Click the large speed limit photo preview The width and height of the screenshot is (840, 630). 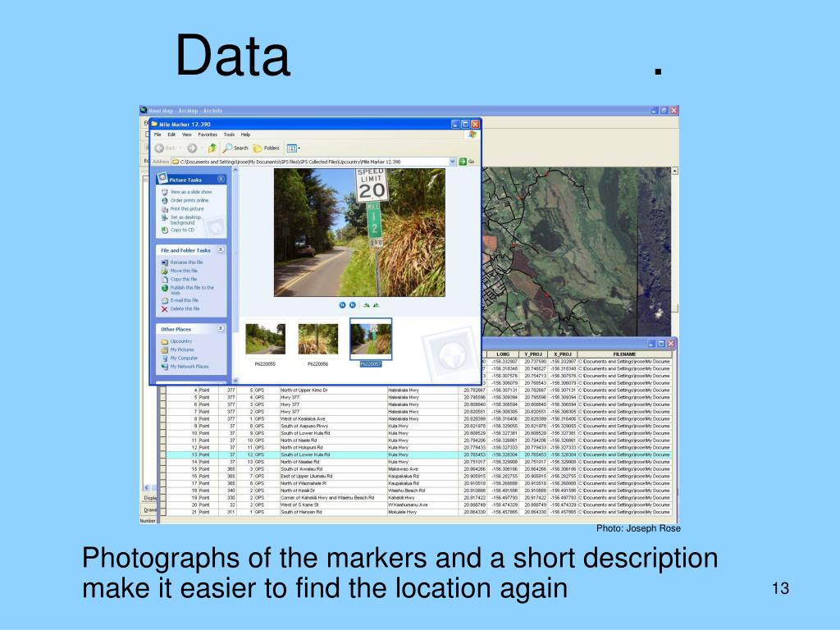click(x=359, y=232)
